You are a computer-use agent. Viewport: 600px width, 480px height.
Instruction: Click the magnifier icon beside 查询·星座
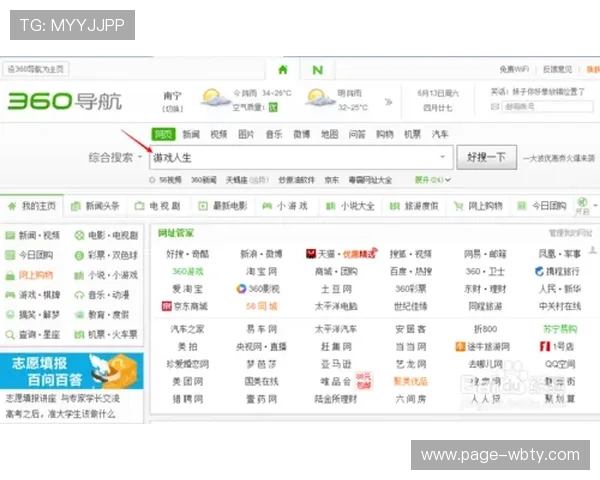[10, 335]
